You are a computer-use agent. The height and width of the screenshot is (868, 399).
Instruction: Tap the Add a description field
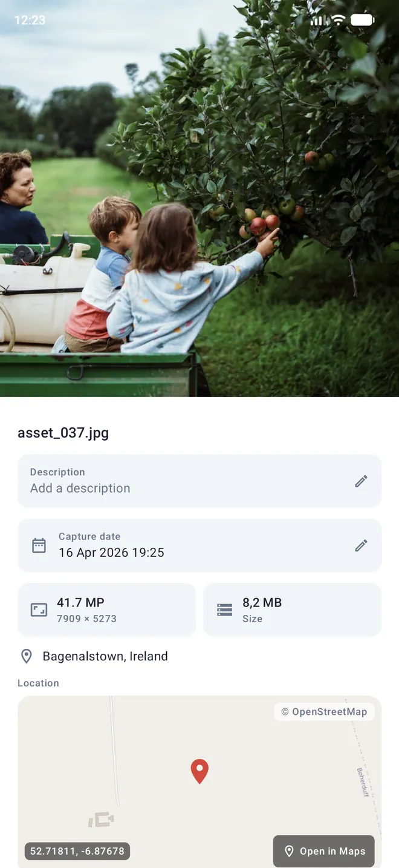point(199,481)
